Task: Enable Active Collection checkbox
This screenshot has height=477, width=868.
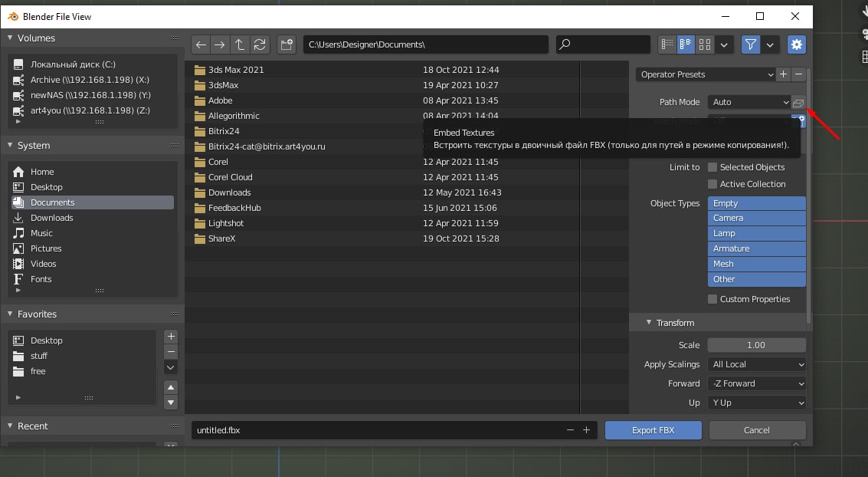Action: pos(712,184)
